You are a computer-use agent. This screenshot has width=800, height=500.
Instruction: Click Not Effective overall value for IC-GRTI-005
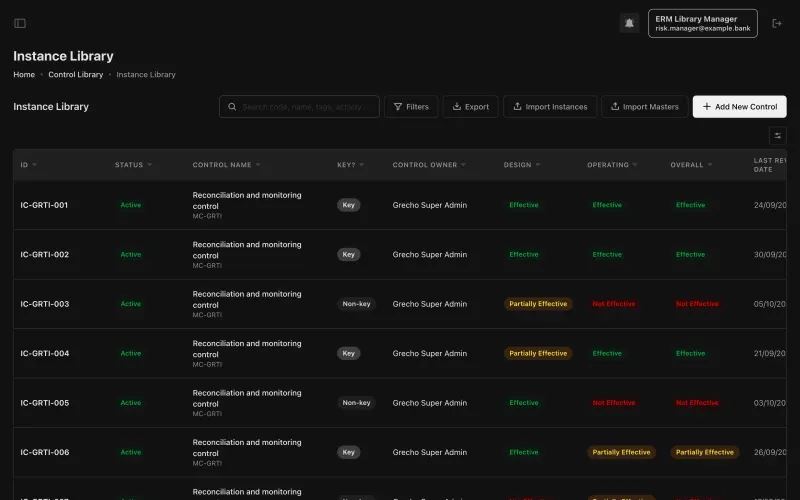pyautogui.click(x=697, y=403)
